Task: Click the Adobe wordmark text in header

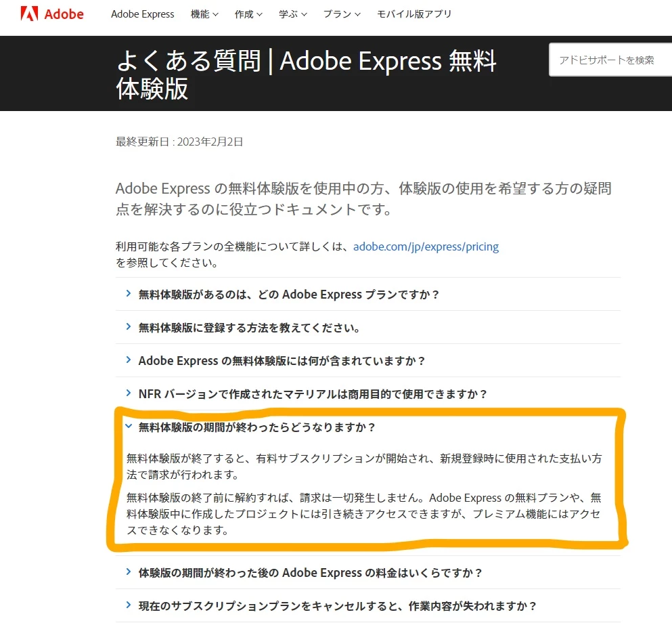Action: [x=64, y=14]
